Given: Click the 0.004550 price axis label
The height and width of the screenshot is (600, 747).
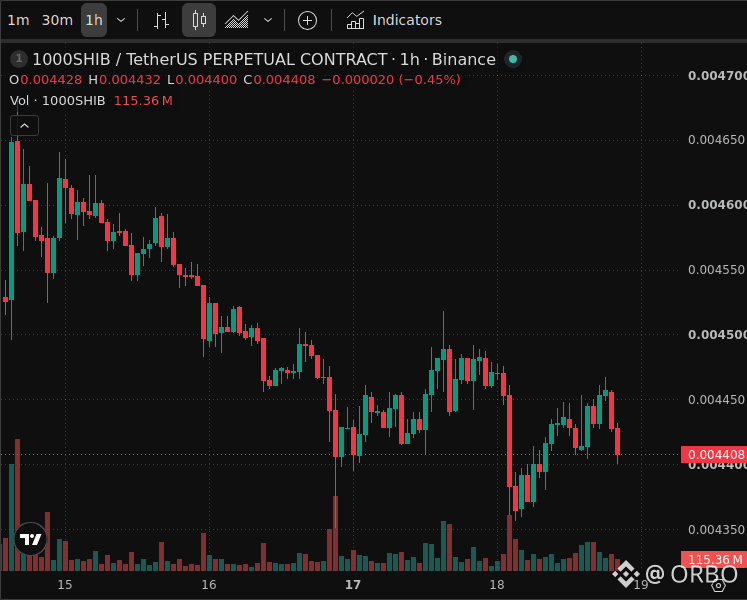Looking at the screenshot, I should coord(716,270).
